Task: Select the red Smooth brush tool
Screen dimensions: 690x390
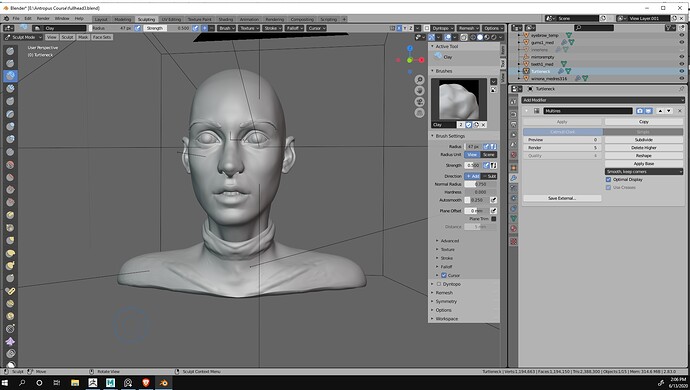Action: tap(10, 165)
